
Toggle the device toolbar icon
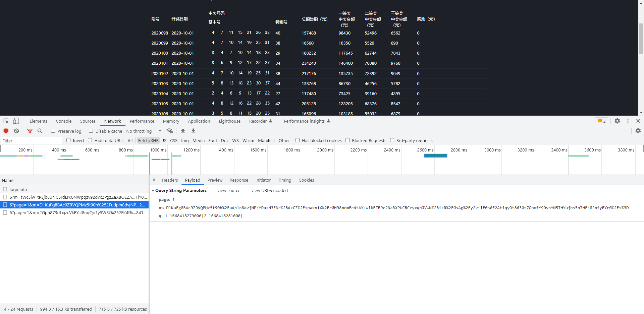(x=16, y=121)
